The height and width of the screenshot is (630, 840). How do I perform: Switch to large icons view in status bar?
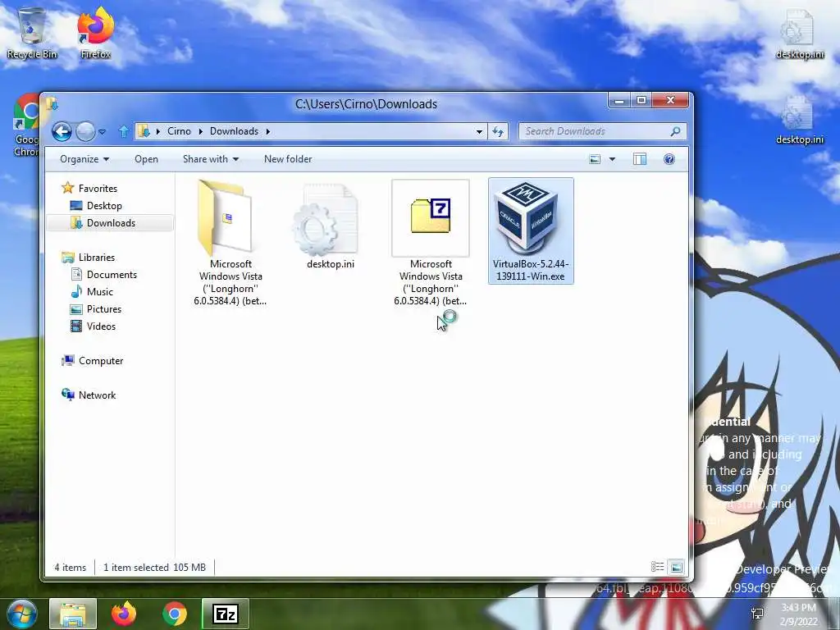[677, 567]
